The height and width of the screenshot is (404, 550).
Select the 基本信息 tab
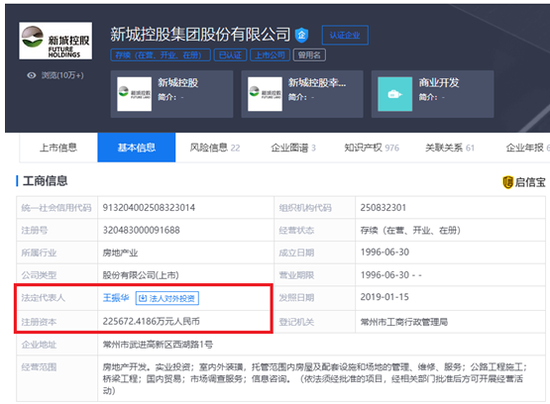136,148
